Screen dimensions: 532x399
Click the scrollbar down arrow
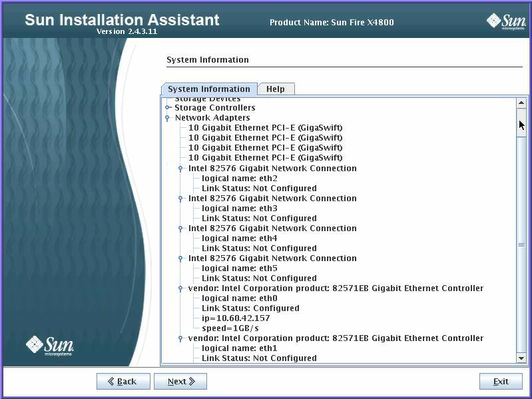tap(521, 358)
